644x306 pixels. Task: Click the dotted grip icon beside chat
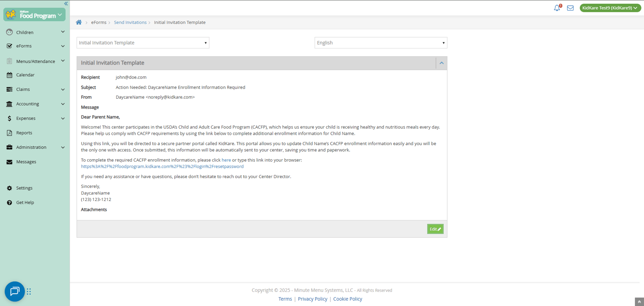(29, 291)
